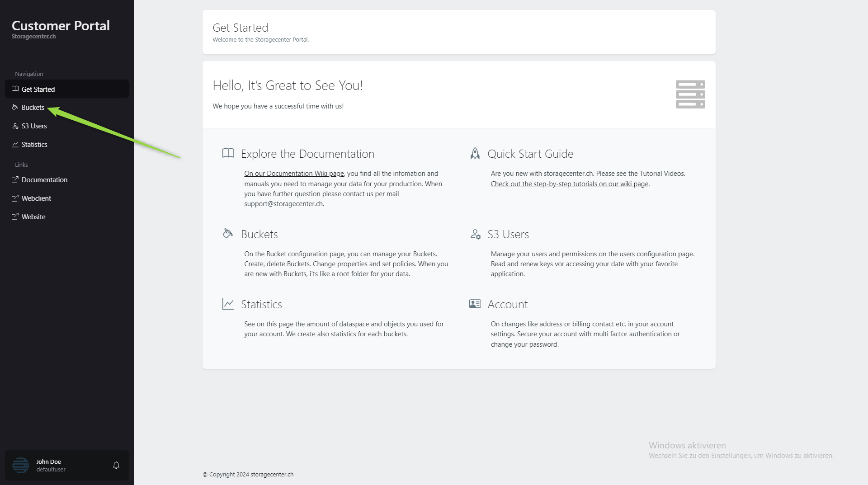This screenshot has width=868, height=485.
Task: Open the Documentation external link in sidebar
Action: [x=44, y=180]
